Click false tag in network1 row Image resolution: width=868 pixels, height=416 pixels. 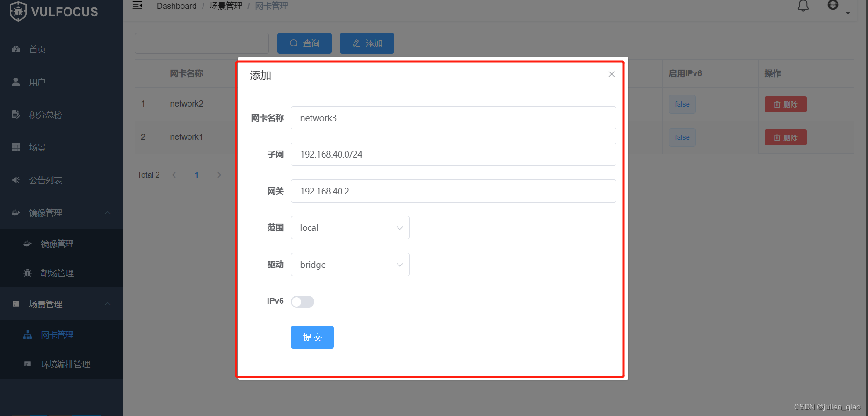682,137
